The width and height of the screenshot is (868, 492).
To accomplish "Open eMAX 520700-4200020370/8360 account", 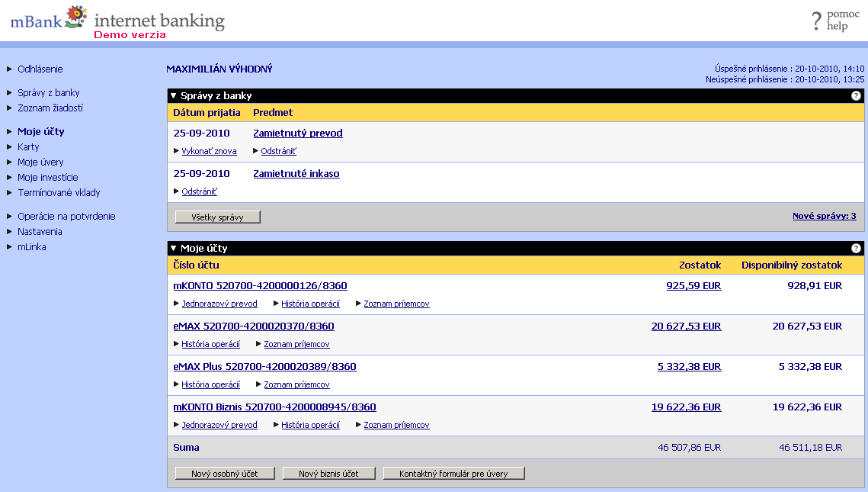I will (x=254, y=326).
